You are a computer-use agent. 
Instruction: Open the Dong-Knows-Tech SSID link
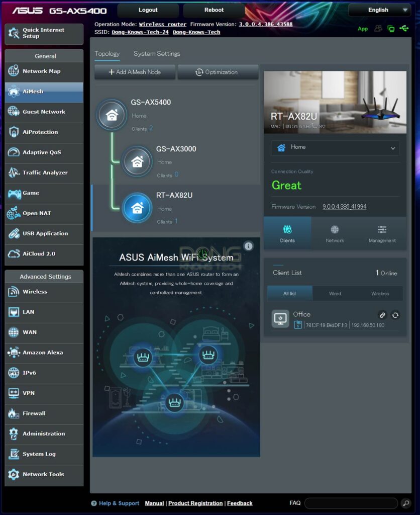pos(196,32)
